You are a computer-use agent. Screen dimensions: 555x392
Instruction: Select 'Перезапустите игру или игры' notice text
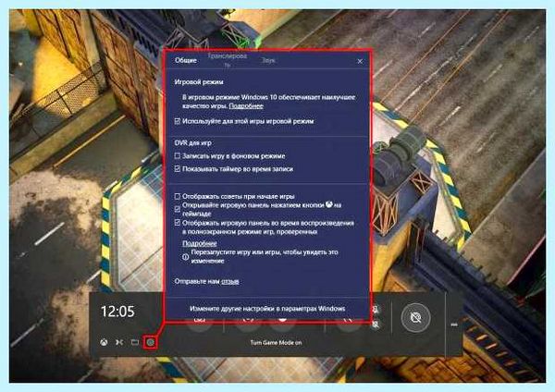[265, 256]
